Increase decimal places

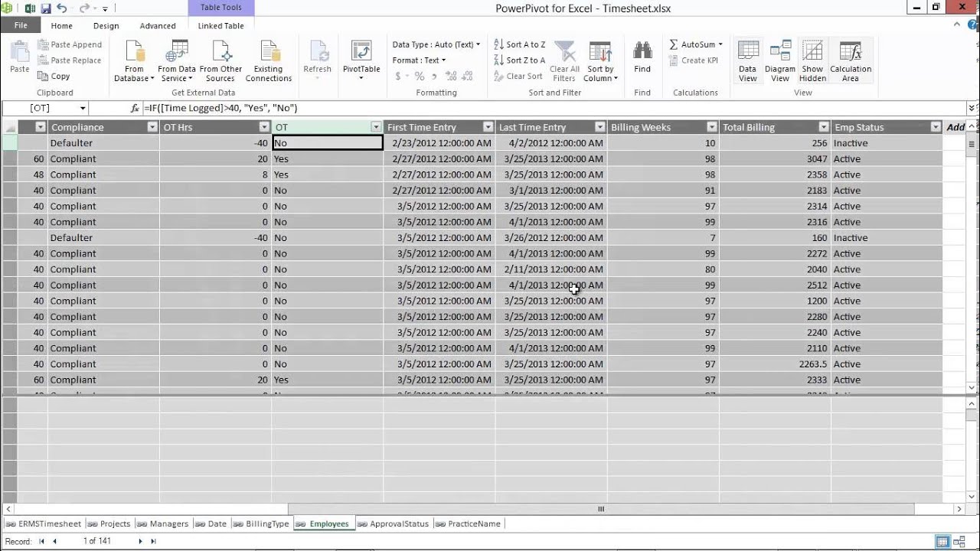point(451,77)
